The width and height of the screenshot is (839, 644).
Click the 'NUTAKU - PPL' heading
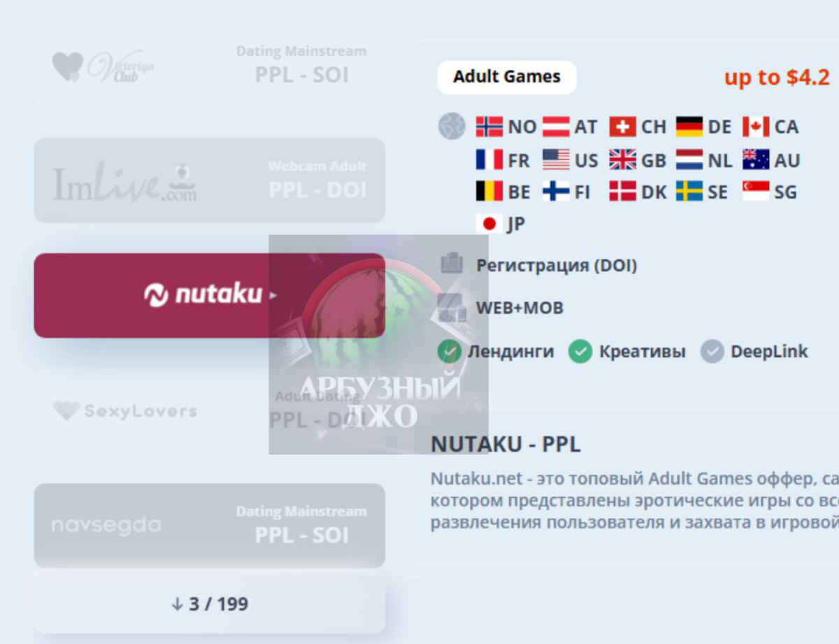[505, 444]
